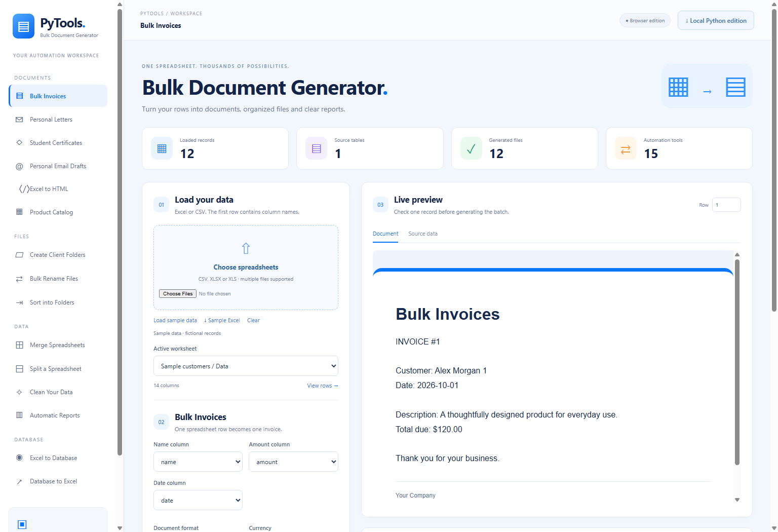This screenshot has height=532, width=778.
Task: Click the Personal Email Drafts at-sign icon
Action: click(19, 166)
